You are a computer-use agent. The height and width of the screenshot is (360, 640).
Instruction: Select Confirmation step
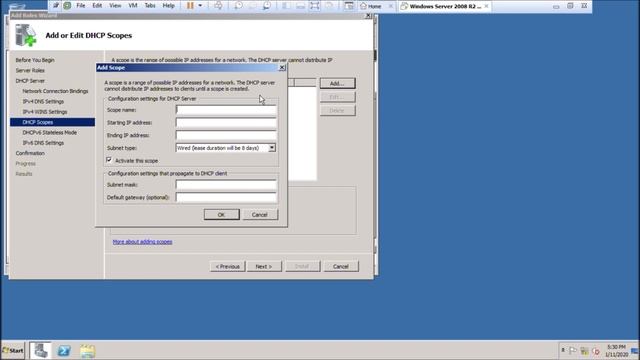(x=30, y=153)
